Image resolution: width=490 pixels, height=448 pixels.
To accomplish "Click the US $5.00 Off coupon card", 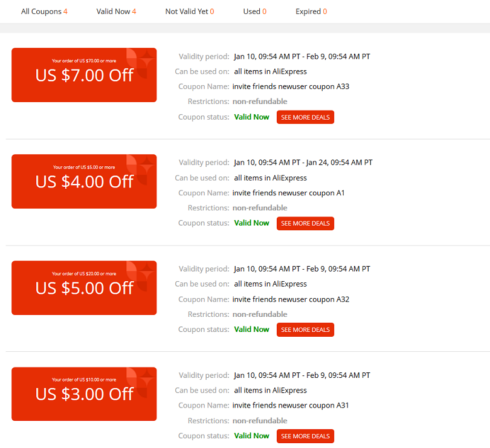I will click(84, 288).
